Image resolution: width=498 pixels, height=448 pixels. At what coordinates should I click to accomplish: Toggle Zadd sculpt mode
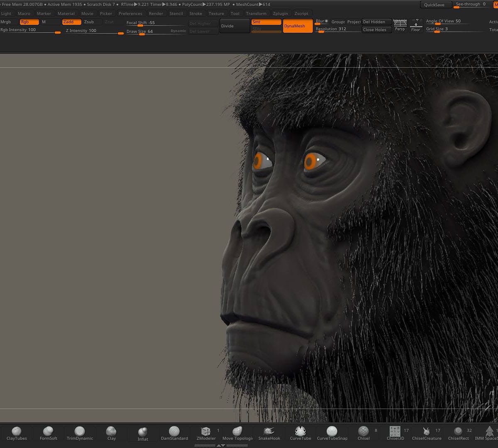pyautogui.click(x=71, y=22)
